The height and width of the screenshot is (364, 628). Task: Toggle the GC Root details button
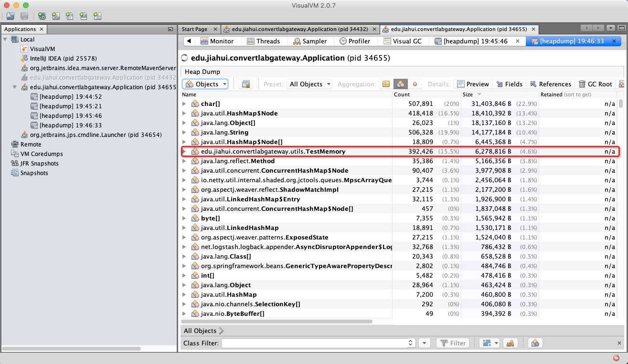pos(595,84)
